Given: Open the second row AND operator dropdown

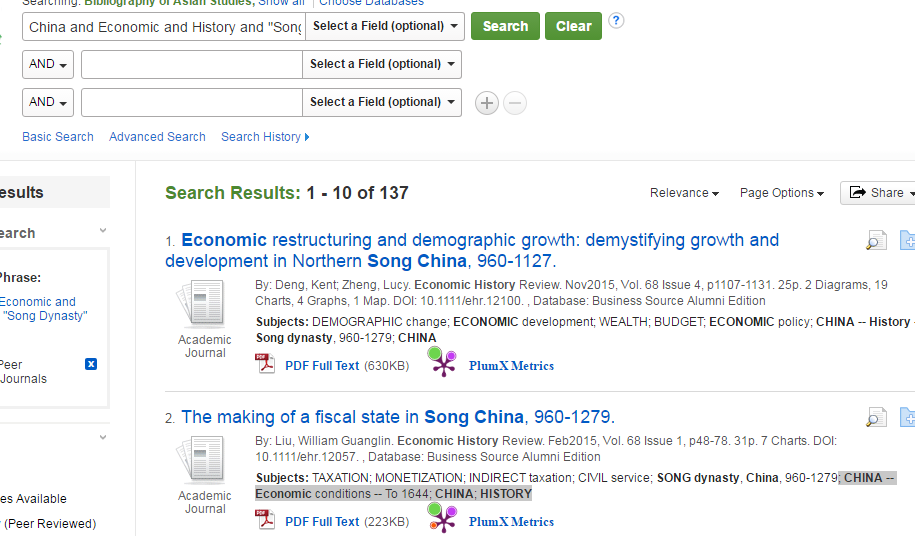Looking at the screenshot, I should point(48,64).
